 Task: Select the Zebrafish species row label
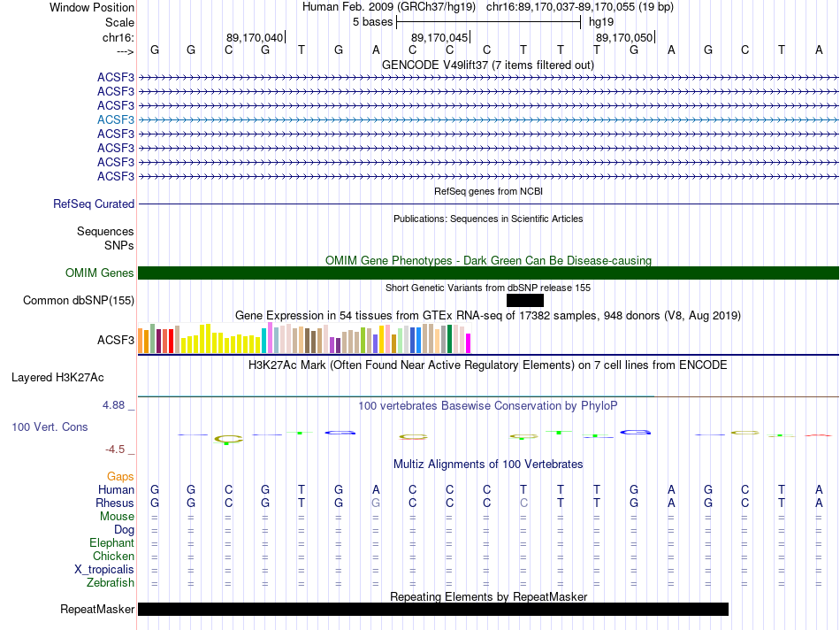[x=111, y=582]
